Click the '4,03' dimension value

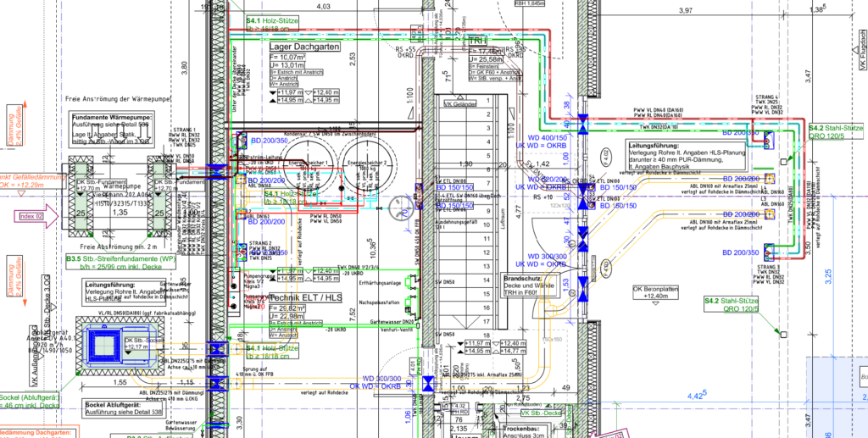click(x=323, y=7)
